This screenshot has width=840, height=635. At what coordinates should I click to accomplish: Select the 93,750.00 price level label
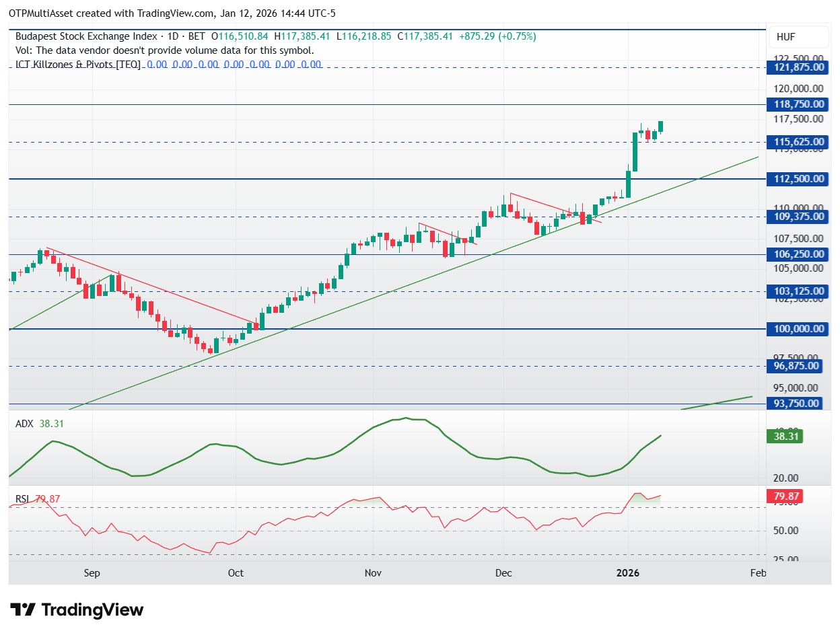click(x=798, y=404)
